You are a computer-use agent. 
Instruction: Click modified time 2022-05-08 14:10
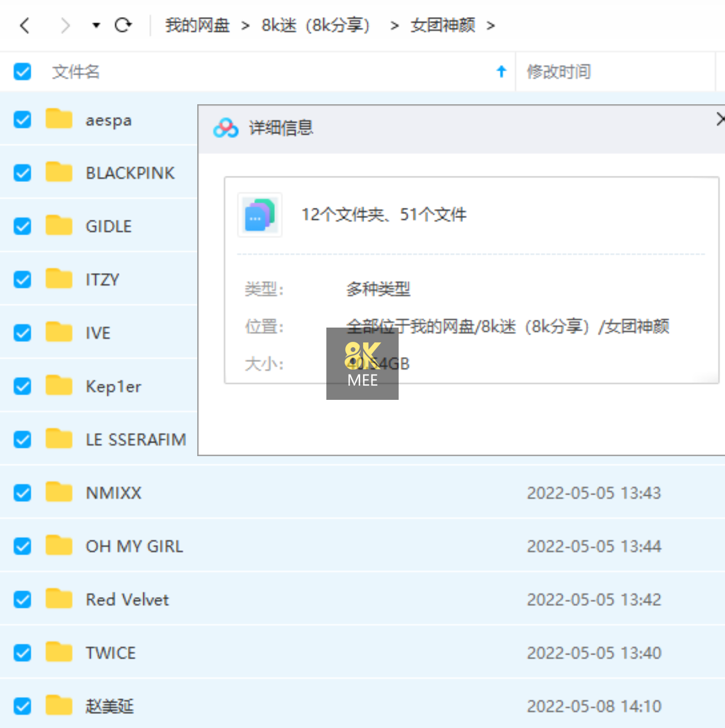pyautogui.click(x=594, y=706)
